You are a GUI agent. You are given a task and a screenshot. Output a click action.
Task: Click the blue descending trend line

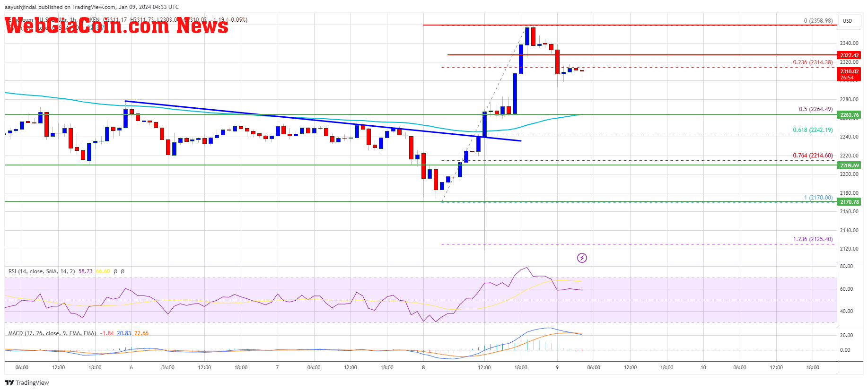pos(323,121)
